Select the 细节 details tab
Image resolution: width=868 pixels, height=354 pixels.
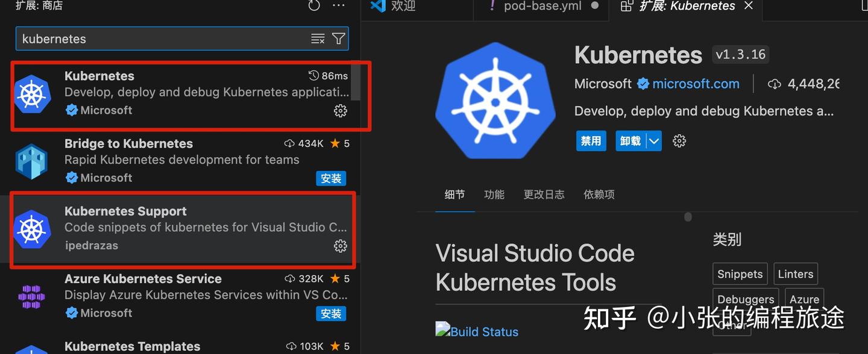pos(454,194)
